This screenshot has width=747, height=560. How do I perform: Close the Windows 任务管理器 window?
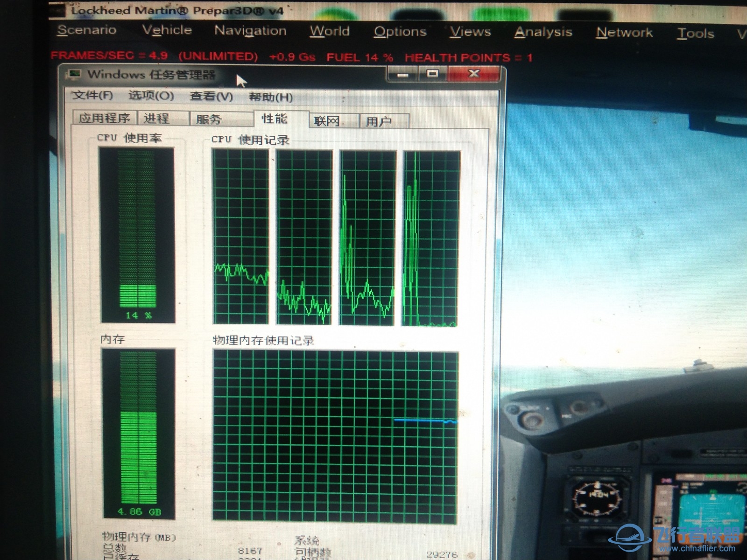473,74
